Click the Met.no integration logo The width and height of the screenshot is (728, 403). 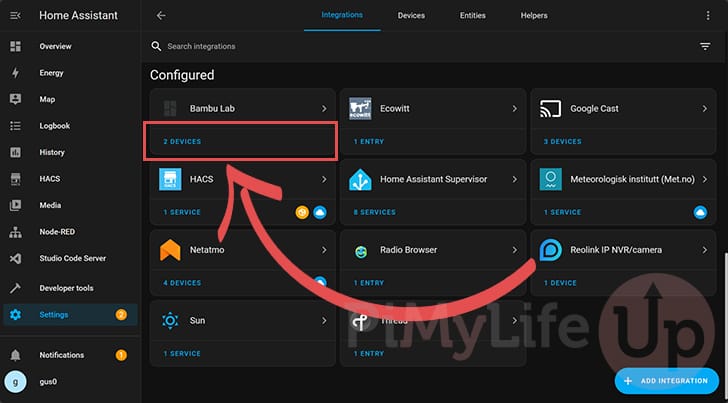click(551, 179)
